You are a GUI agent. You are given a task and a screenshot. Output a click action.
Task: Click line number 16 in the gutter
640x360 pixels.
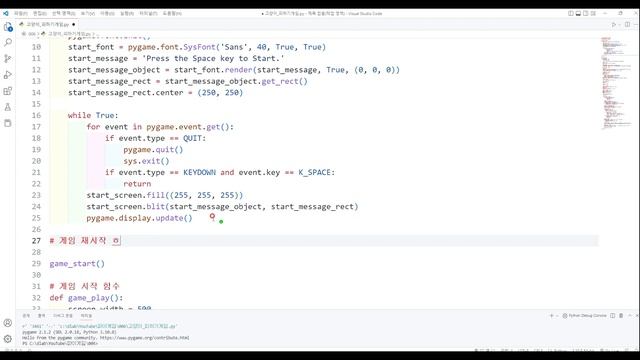tap(36, 116)
